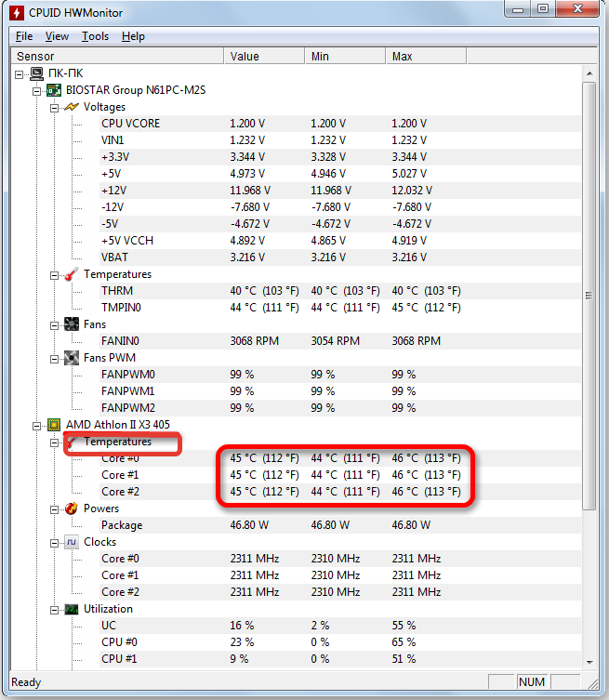Viewport: 609px width, 700px height.
Task: Click the Max column header
Action: point(426,57)
